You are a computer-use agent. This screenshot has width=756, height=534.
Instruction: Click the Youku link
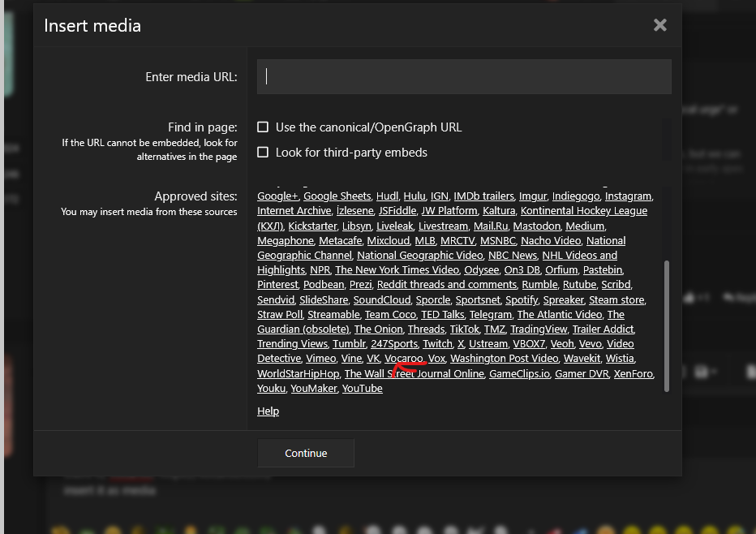(x=272, y=388)
